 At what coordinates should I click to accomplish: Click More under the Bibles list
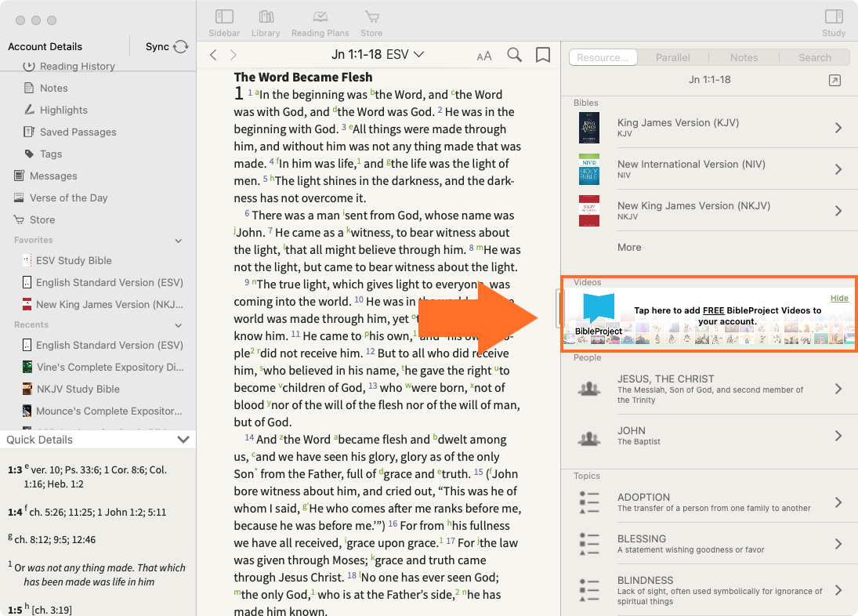click(x=629, y=248)
